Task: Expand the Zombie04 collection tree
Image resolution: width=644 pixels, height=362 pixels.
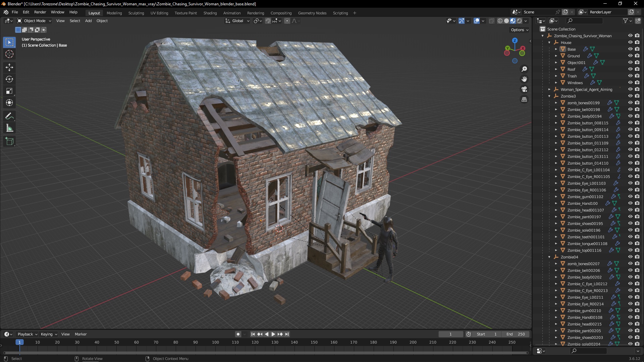Action: (x=549, y=257)
